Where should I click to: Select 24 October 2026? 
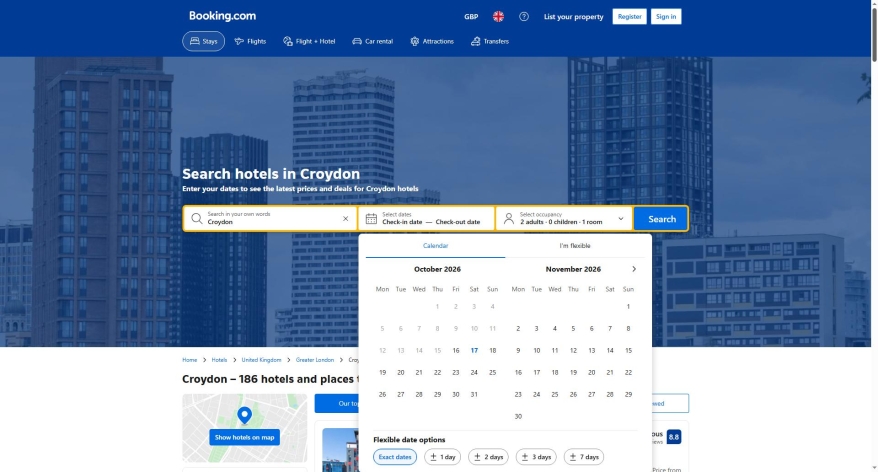pos(474,372)
